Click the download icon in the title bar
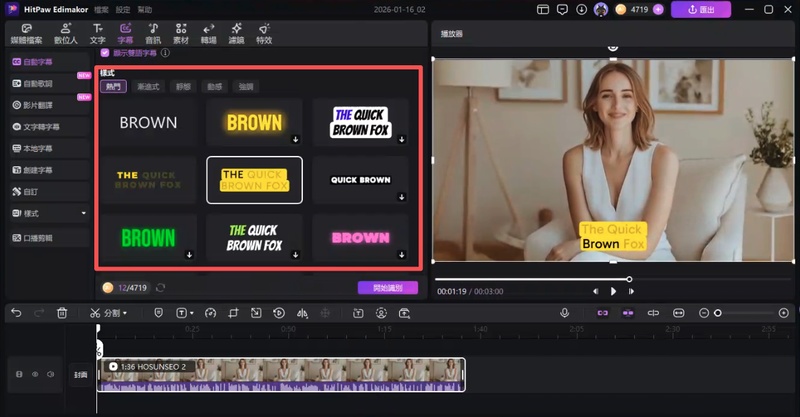800x417 pixels. (581, 9)
